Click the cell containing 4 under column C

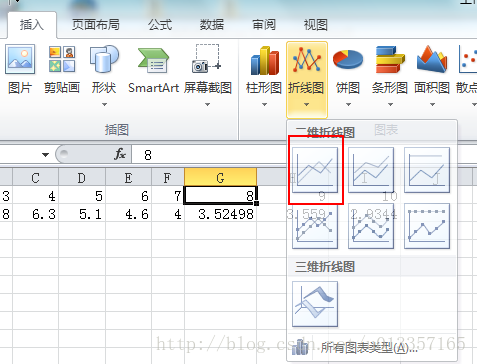pos(35,196)
